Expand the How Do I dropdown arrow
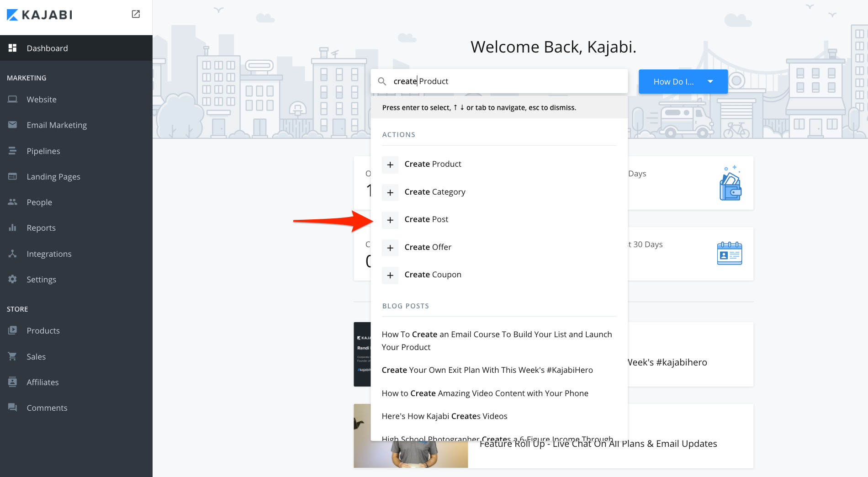The width and height of the screenshot is (868, 477). pyautogui.click(x=710, y=81)
